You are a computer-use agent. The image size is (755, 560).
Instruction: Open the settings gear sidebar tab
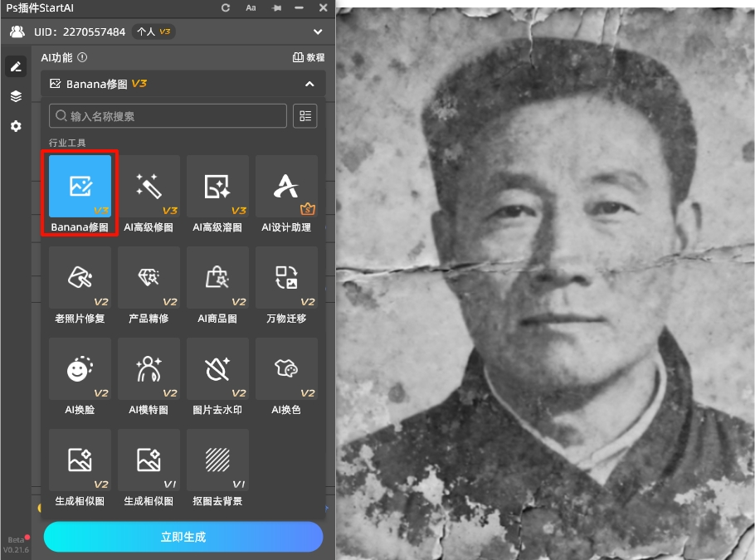(16, 126)
